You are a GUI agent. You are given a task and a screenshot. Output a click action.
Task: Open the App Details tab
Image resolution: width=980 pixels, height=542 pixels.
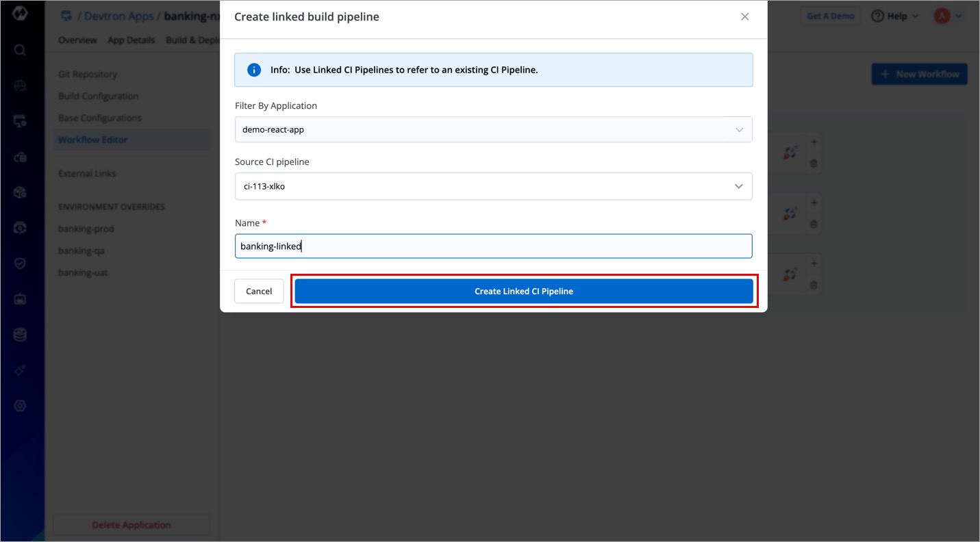(x=131, y=40)
